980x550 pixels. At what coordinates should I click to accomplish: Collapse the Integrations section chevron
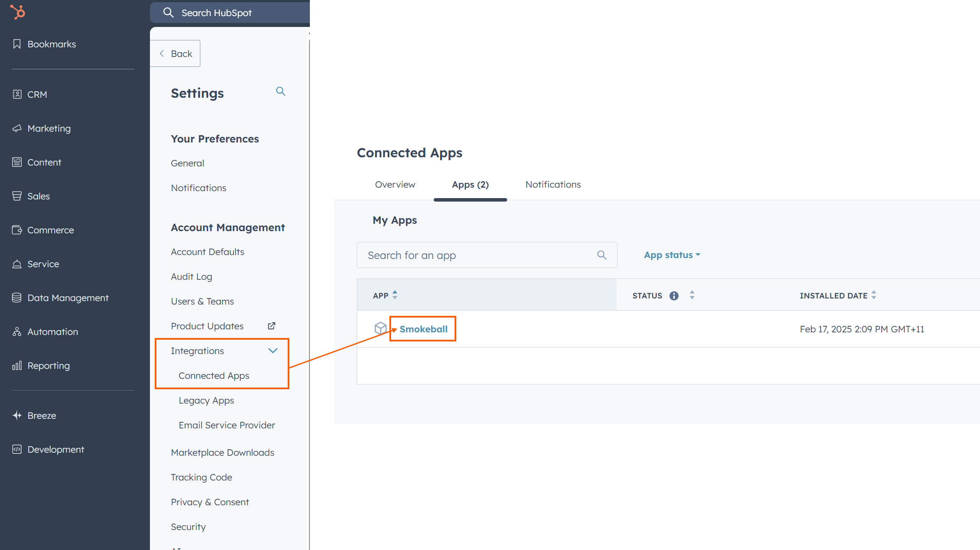click(272, 351)
